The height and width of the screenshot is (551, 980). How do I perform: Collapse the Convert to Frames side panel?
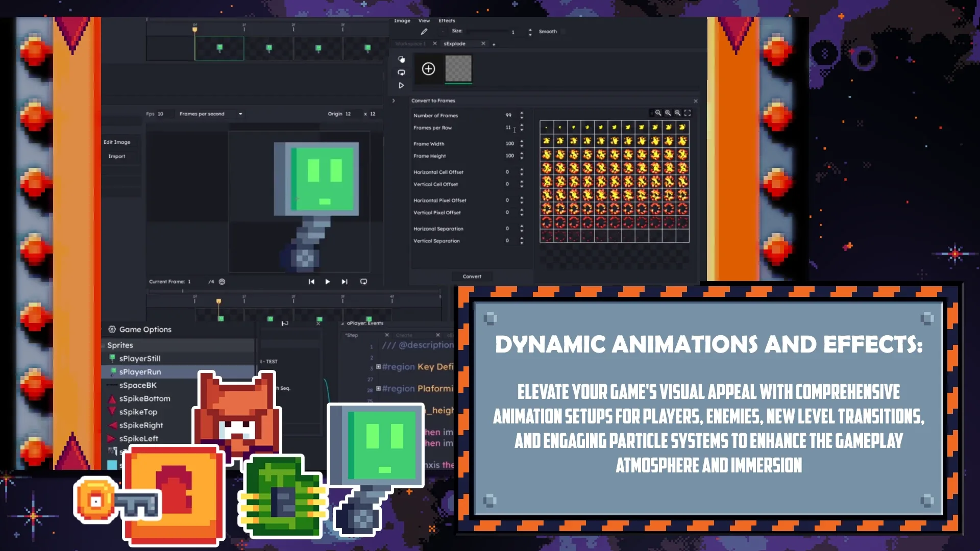tap(393, 101)
